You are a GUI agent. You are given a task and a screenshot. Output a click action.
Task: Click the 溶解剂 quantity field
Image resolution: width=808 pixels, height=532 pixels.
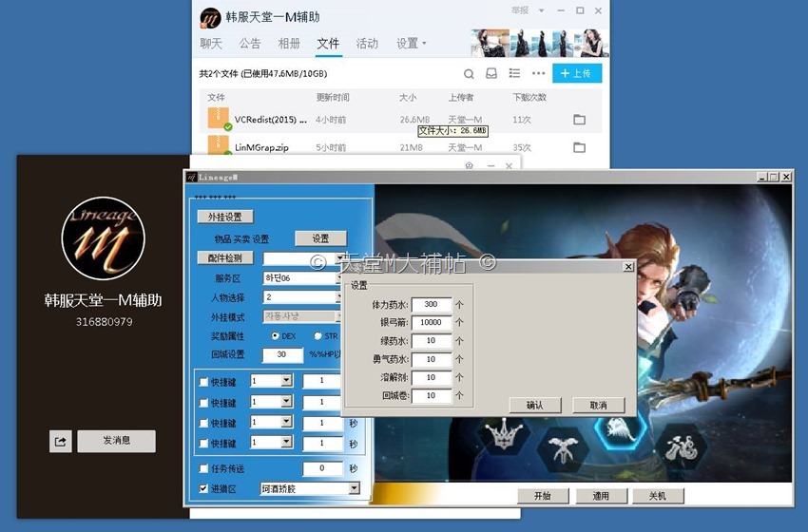432,377
